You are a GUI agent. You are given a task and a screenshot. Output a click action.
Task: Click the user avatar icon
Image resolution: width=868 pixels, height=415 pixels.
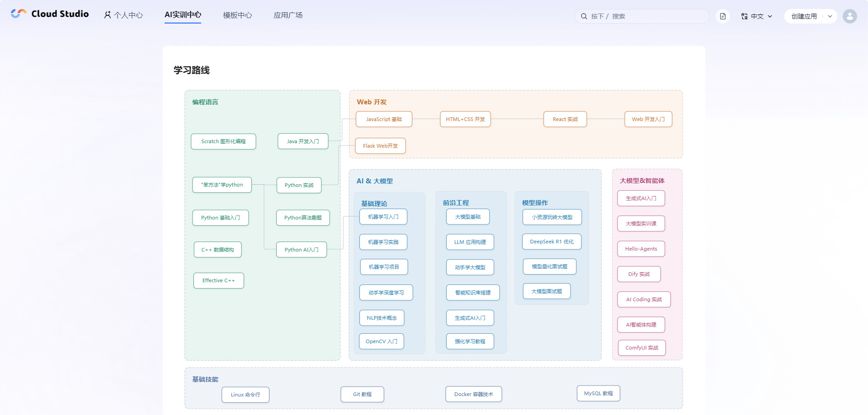point(849,16)
